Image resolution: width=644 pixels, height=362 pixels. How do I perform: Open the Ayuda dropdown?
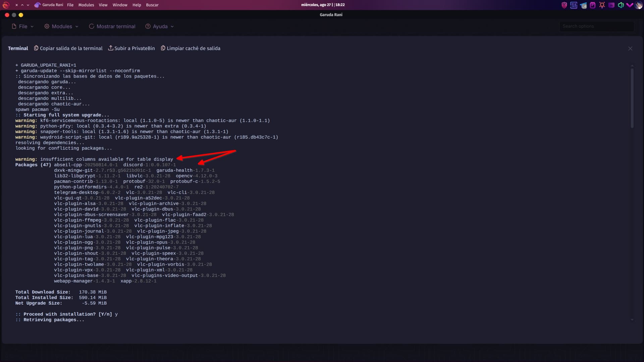(x=160, y=26)
